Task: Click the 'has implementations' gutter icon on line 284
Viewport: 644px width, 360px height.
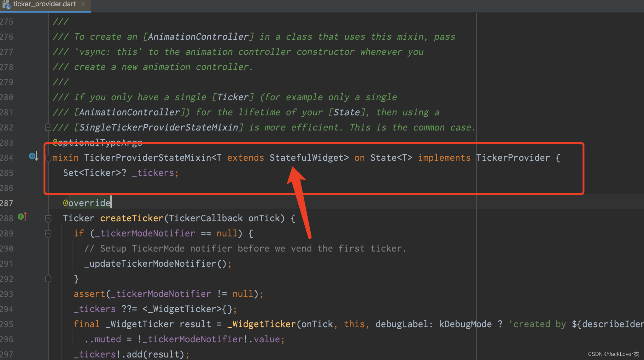Action: click(x=33, y=156)
